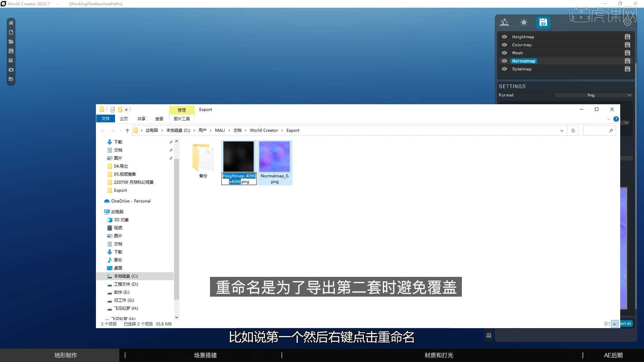Screen dimensions: 644x362
Task: Open the Format Png dropdown
Action: pos(593,96)
